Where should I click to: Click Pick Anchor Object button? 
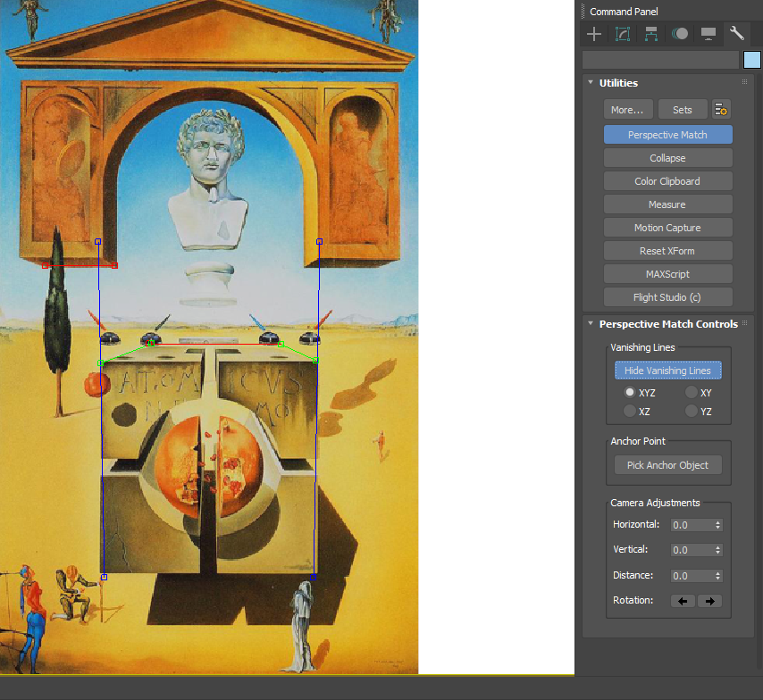tap(667, 465)
